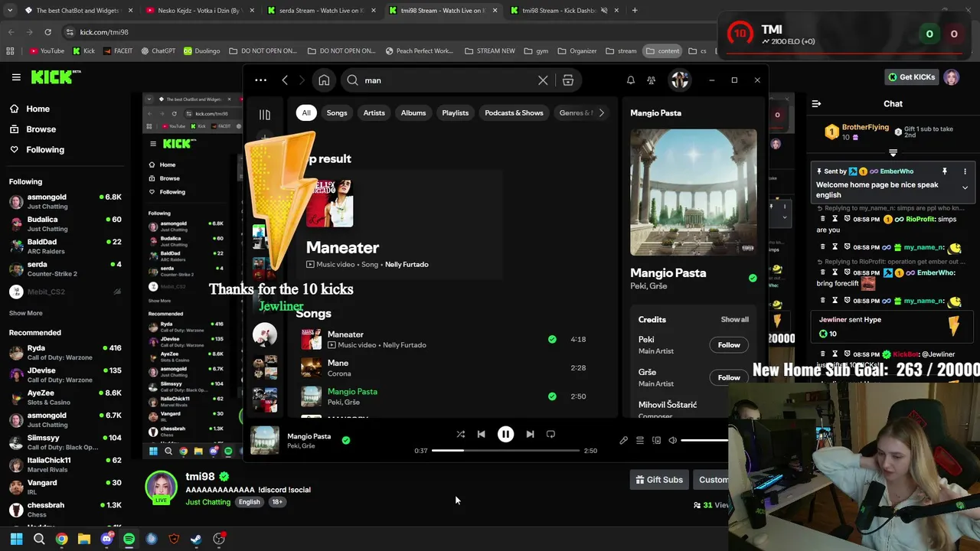Toggle saved check in Now Playing panel
The height and width of the screenshot is (551, 980).
click(x=753, y=278)
